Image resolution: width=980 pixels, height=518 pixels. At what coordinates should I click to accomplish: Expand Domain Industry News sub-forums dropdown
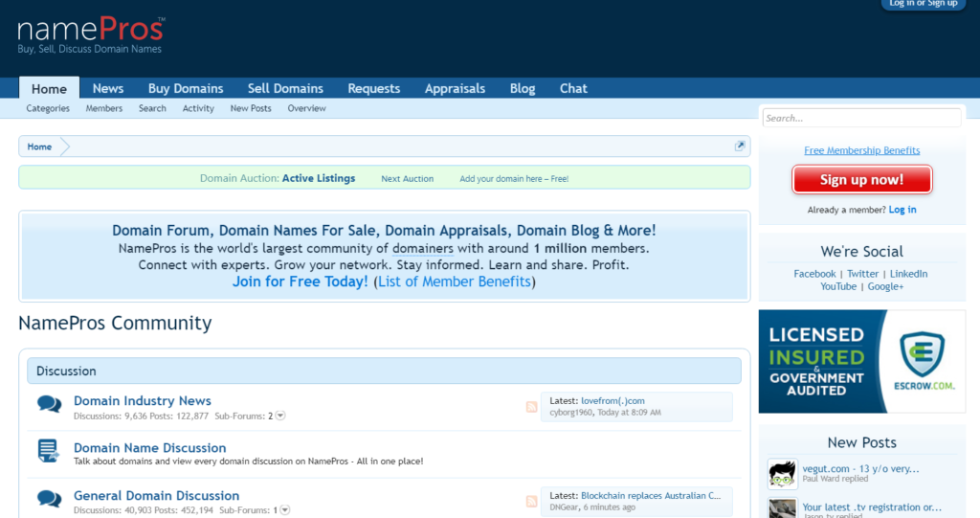280,416
